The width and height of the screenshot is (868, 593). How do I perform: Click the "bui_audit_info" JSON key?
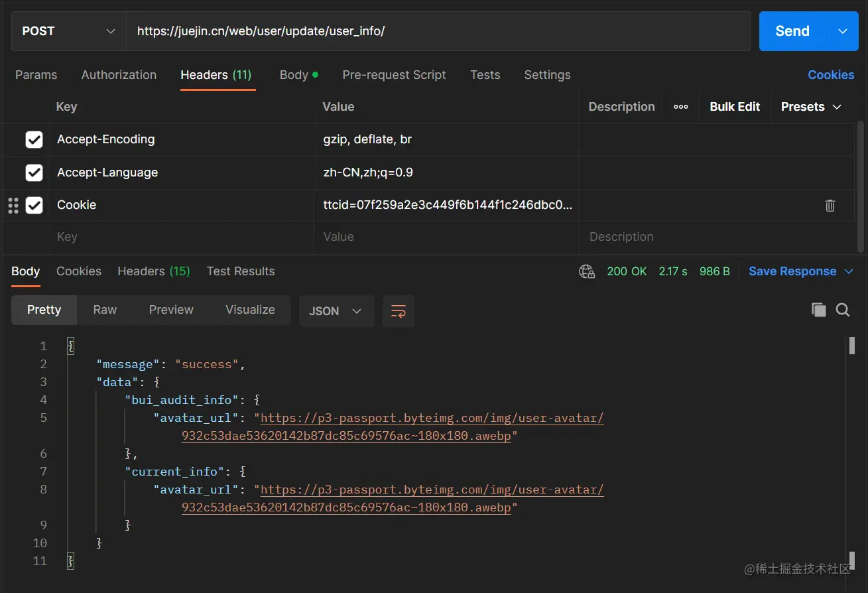click(182, 400)
